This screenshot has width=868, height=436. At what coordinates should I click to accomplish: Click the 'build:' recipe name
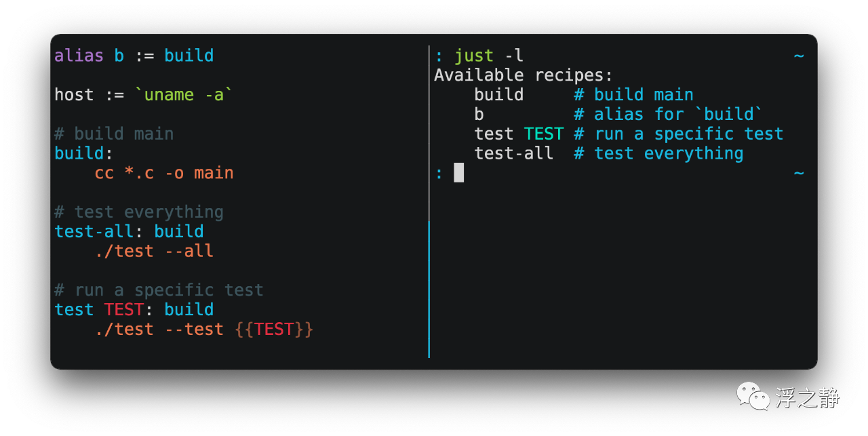coord(79,153)
